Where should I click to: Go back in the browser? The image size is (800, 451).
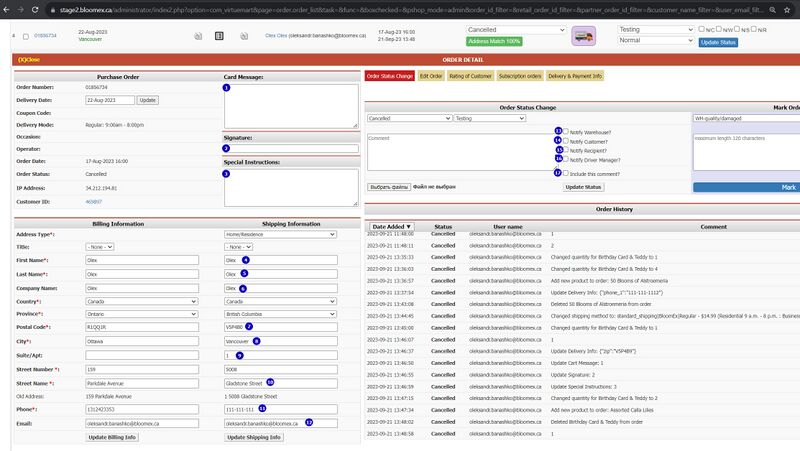tap(6, 10)
